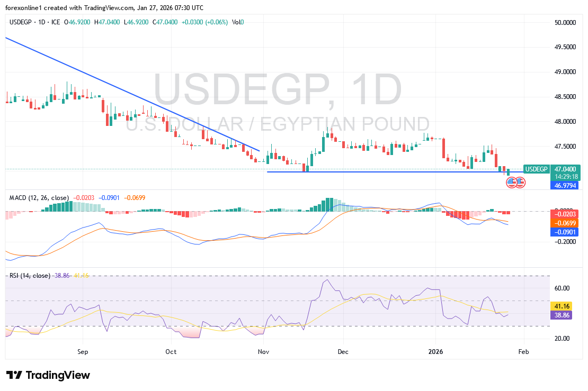Click the right US flag economic event icon

[x=520, y=183]
